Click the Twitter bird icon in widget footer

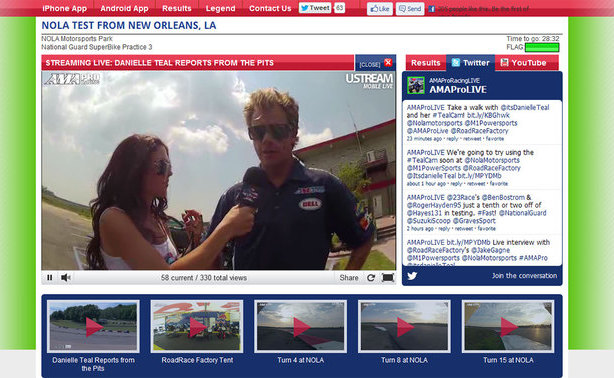pyautogui.click(x=412, y=276)
